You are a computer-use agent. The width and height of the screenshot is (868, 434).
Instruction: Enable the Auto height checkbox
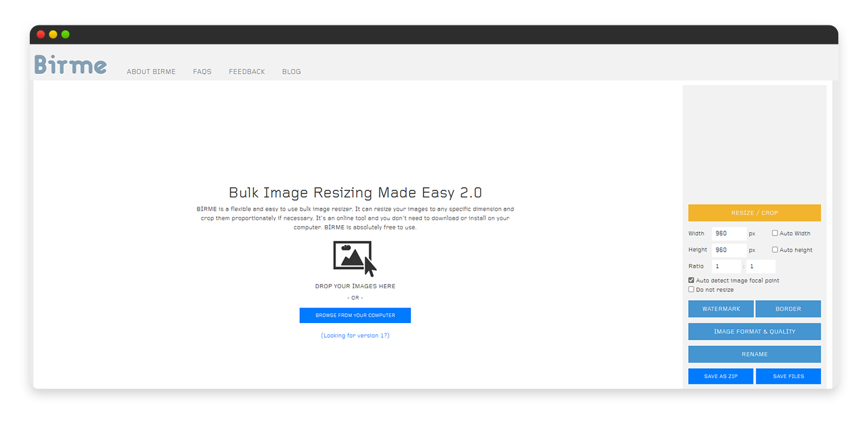pyautogui.click(x=775, y=250)
